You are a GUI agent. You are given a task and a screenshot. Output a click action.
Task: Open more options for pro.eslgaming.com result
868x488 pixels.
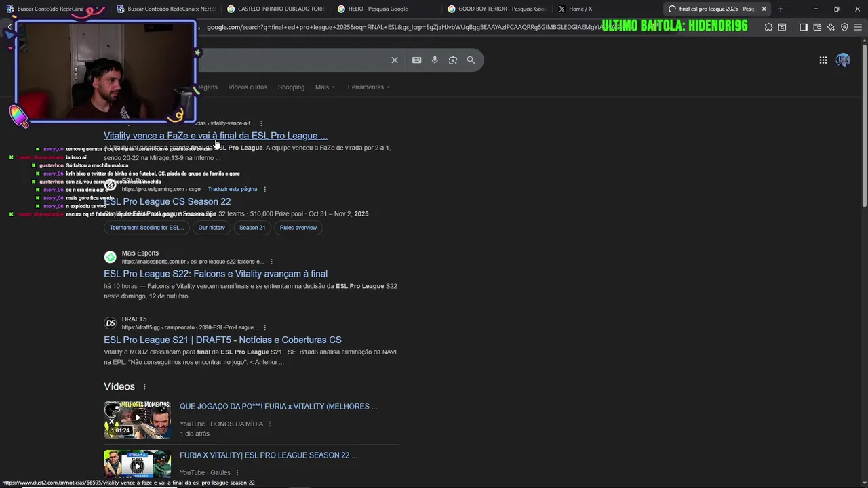click(x=264, y=189)
